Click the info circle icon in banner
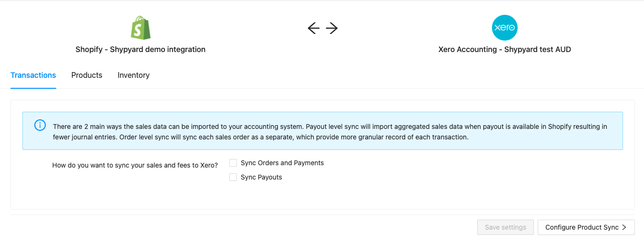Image resolution: width=644 pixels, height=243 pixels. [40, 126]
